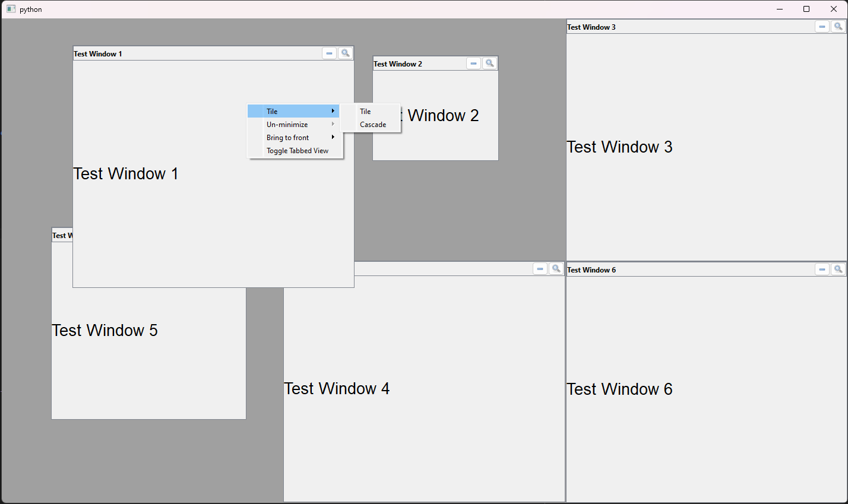Click the minus icon on Test Window 4
Viewport: 848px width, 504px height.
(x=540, y=269)
